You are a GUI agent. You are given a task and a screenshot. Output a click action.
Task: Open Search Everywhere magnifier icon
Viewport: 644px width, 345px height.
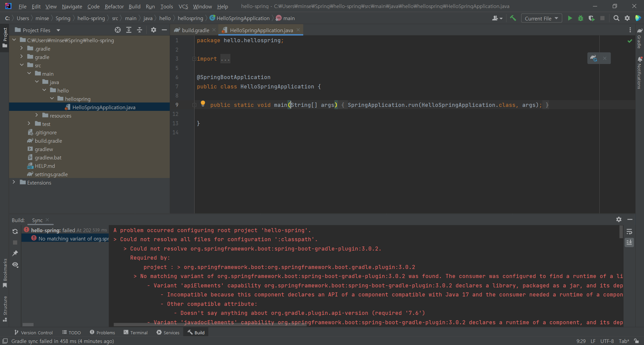pyautogui.click(x=616, y=18)
